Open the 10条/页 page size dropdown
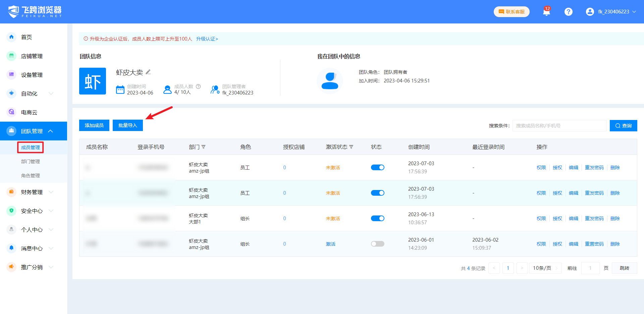The width and height of the screenshot is (644, 314). point(545,268)
